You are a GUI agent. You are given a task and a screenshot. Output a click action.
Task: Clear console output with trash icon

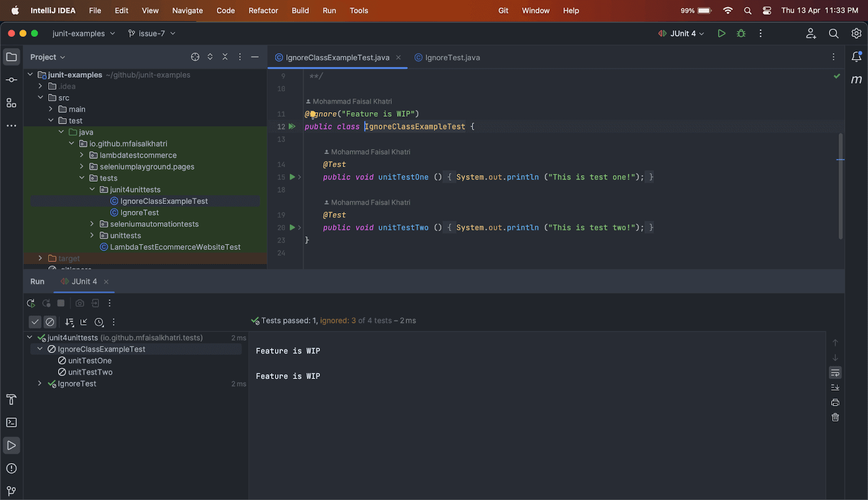(x=835, y=418)
